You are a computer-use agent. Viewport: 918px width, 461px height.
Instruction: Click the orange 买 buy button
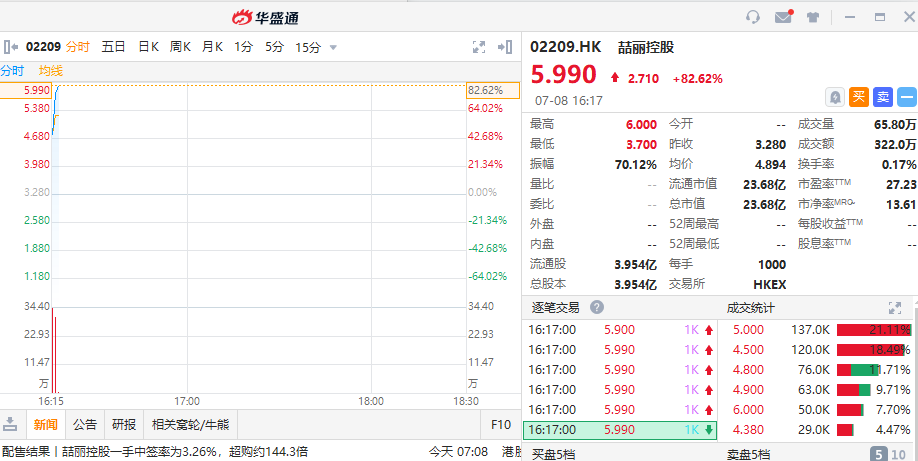(x=859, y=97)
